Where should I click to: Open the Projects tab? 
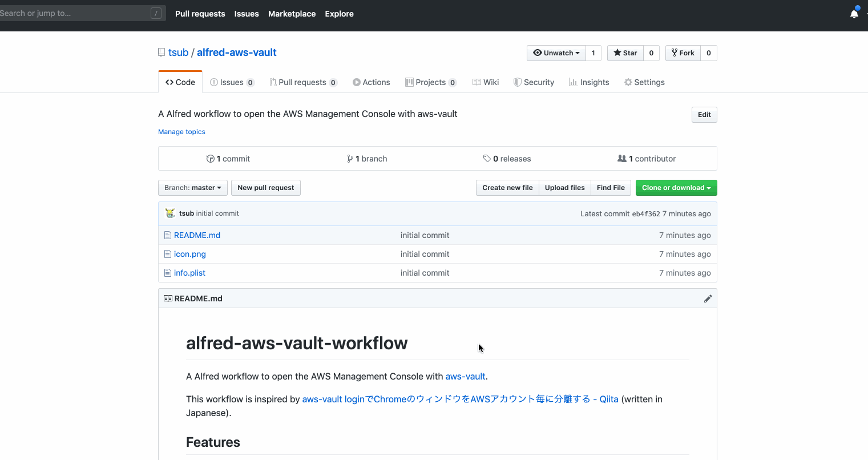click(x=431, y=82)
